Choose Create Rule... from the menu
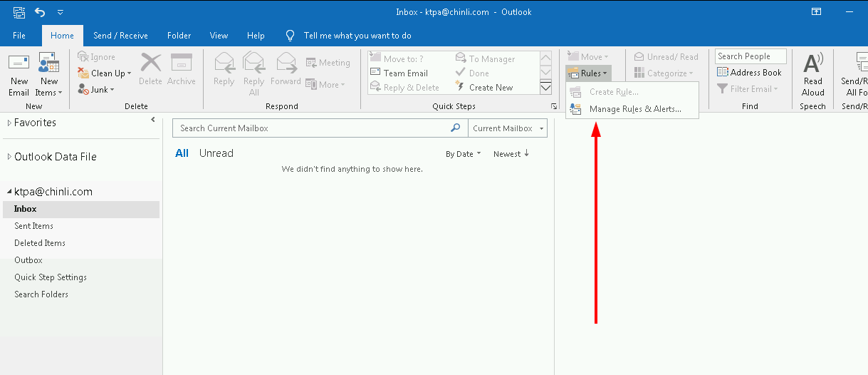 [632, 92]
